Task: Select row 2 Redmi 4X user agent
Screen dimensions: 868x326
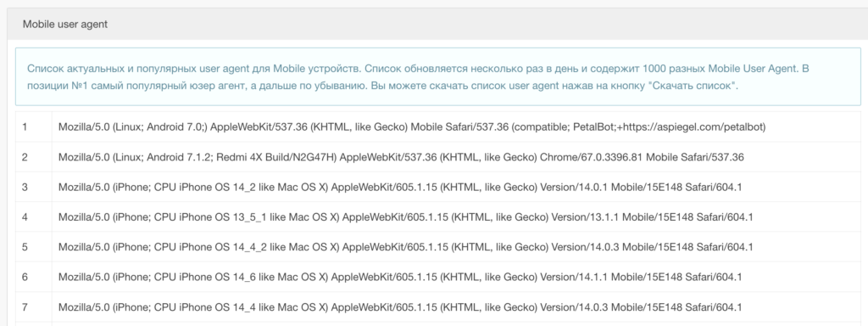Action: [x=401, y=157]
